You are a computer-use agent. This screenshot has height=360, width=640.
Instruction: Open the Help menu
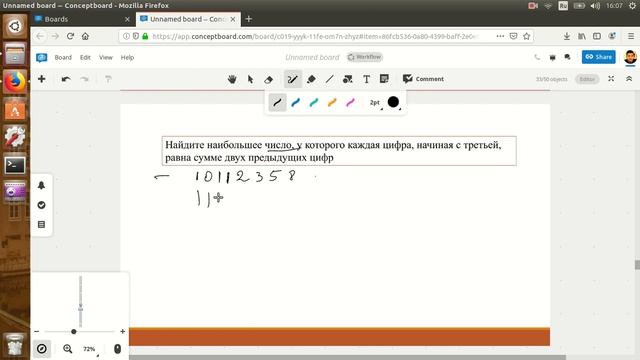(x=127, y=58)
